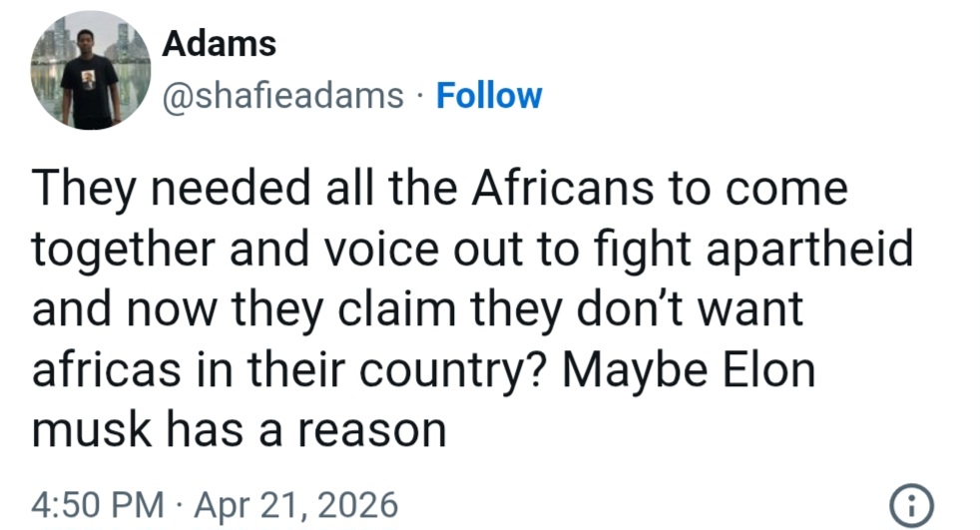This screenshot has width=980, height=530.
Task: Click the word "country?" in the tweet
Action: tap(457, 370)
